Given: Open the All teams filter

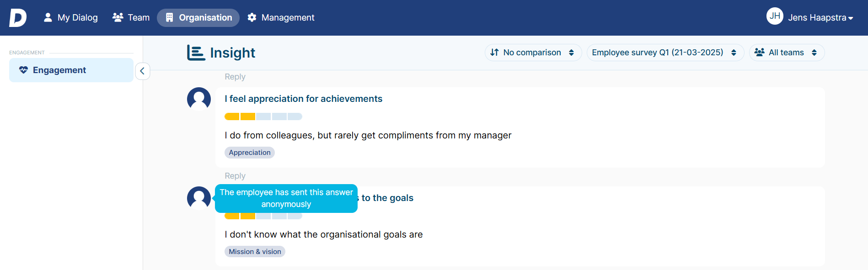Looking at the screenshot, I should click(x=786, y=53).
